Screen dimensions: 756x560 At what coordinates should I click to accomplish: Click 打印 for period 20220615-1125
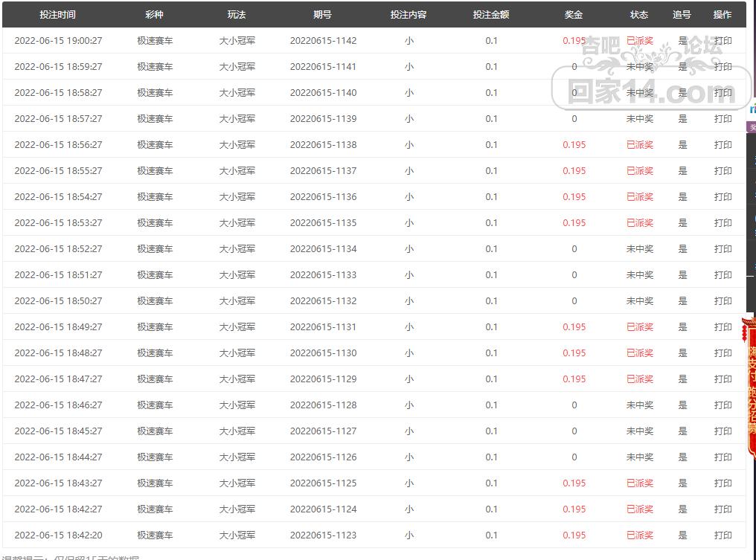coord(723,483)
